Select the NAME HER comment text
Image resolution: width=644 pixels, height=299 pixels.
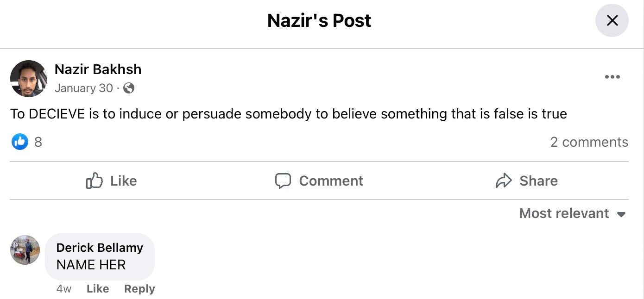point(91,265)
